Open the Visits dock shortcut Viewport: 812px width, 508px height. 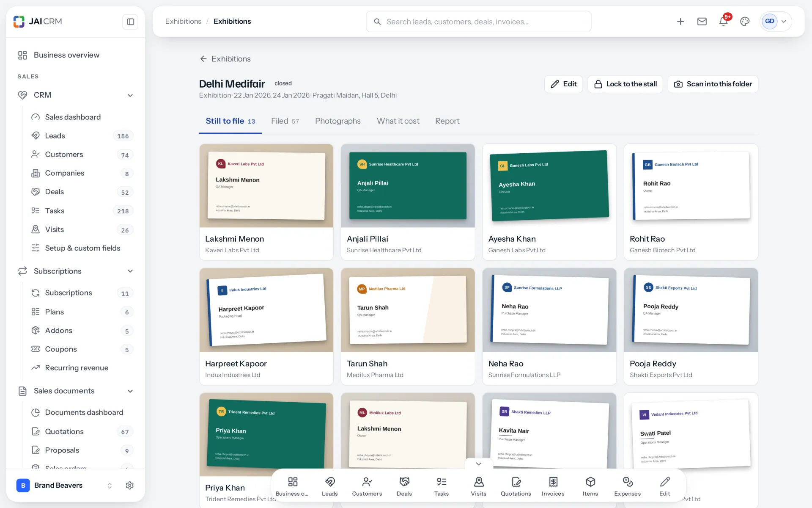[x=479, y=486]
